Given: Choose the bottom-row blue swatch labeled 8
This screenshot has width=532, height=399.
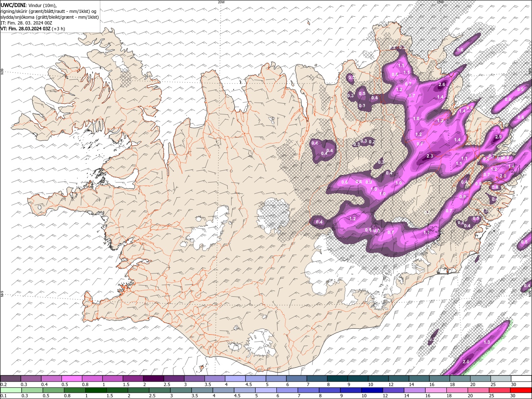Looking at the screenshot, I should (330, 390).
